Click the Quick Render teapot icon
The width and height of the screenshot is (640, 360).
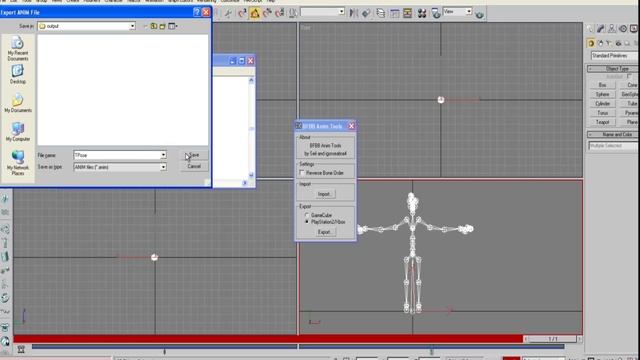(x=479, y=14)
